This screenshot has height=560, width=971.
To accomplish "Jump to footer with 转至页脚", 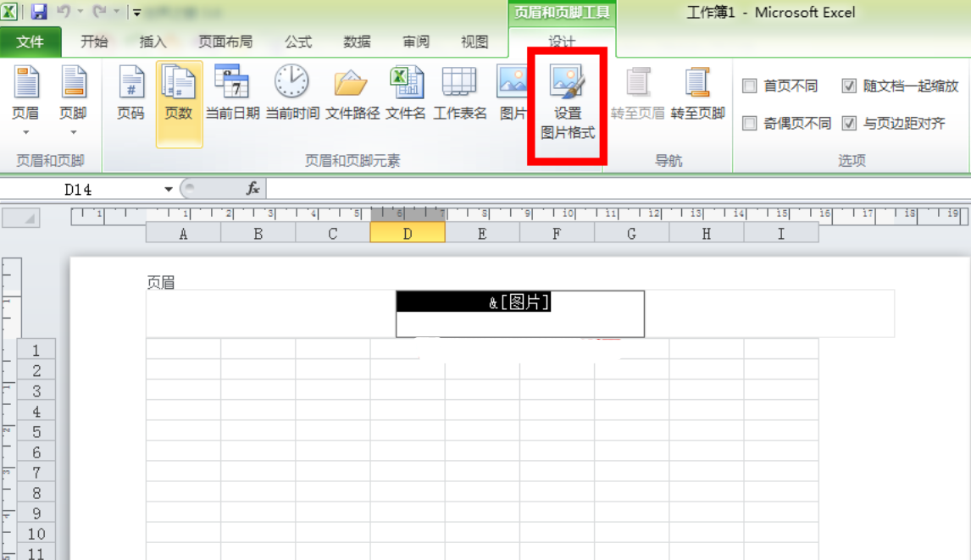I will [x=697, y=93].
